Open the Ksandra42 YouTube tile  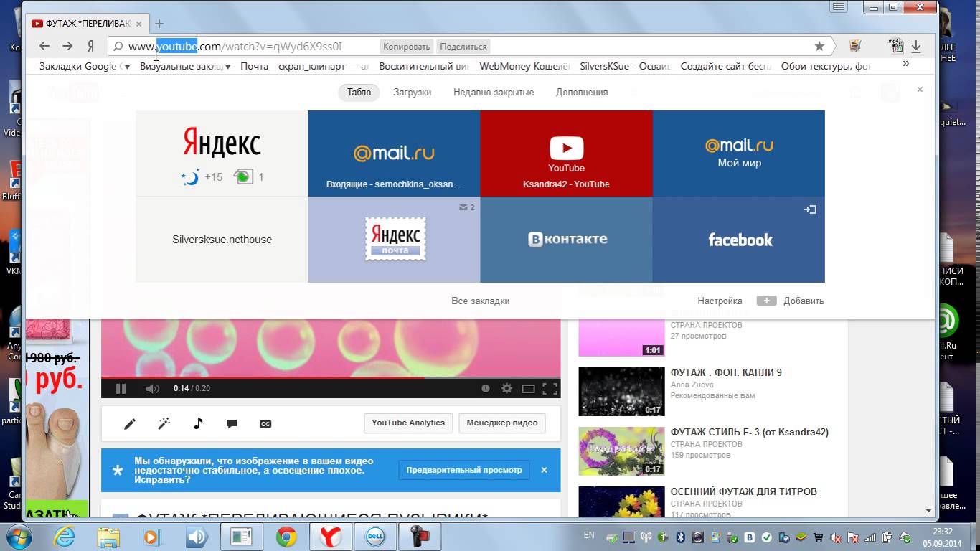tap(566, 154)
